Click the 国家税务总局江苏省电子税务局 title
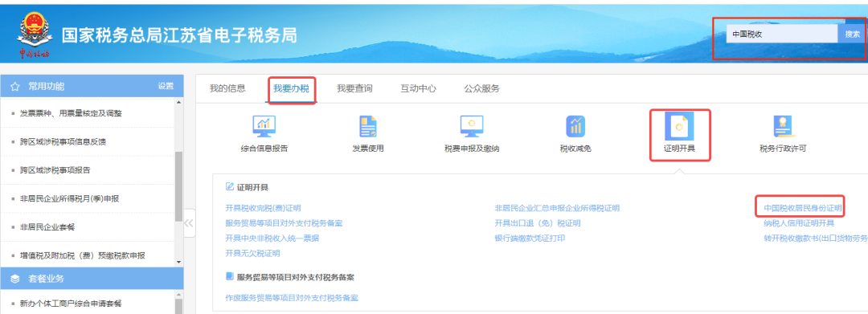Viewport: 868px width, 314px height. click(178, 35)
